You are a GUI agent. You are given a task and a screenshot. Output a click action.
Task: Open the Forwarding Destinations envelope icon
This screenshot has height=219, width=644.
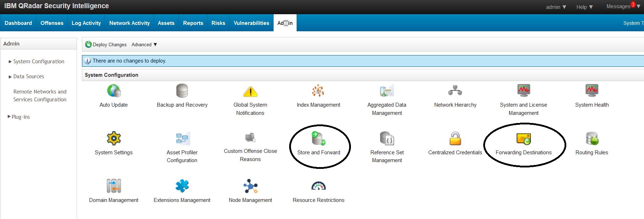click(x=524, y=139)
